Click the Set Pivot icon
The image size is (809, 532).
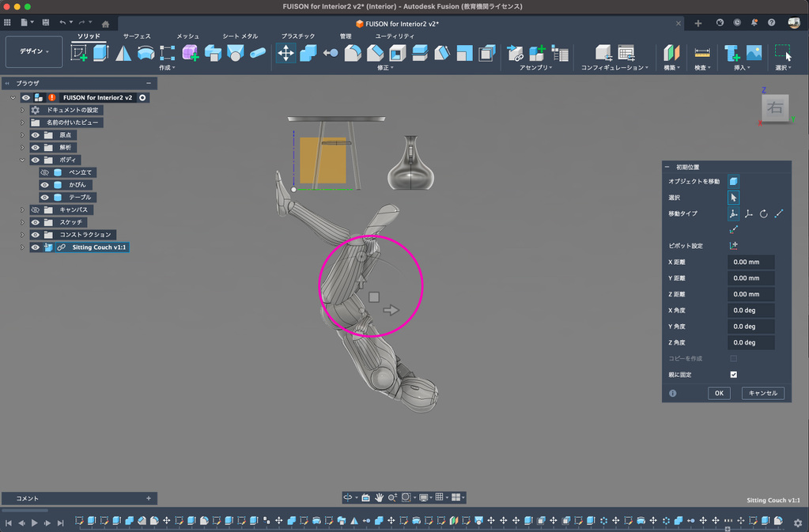[x=734, y=246]
